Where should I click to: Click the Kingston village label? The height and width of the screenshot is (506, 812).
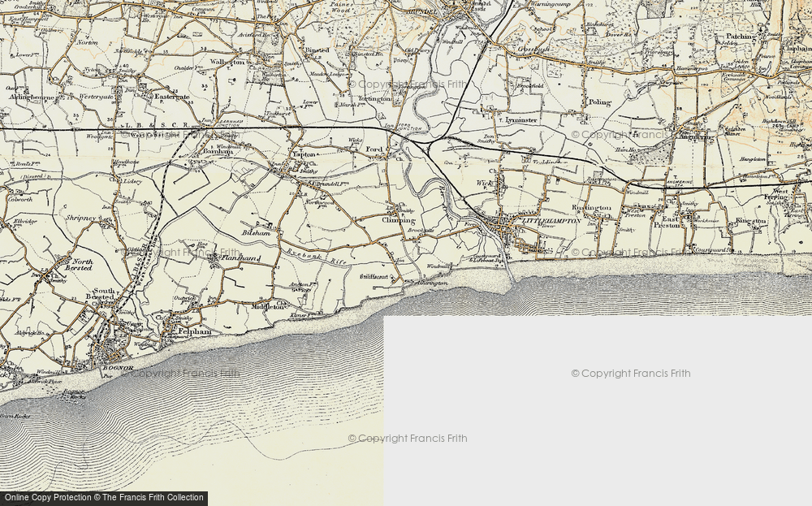751,221
